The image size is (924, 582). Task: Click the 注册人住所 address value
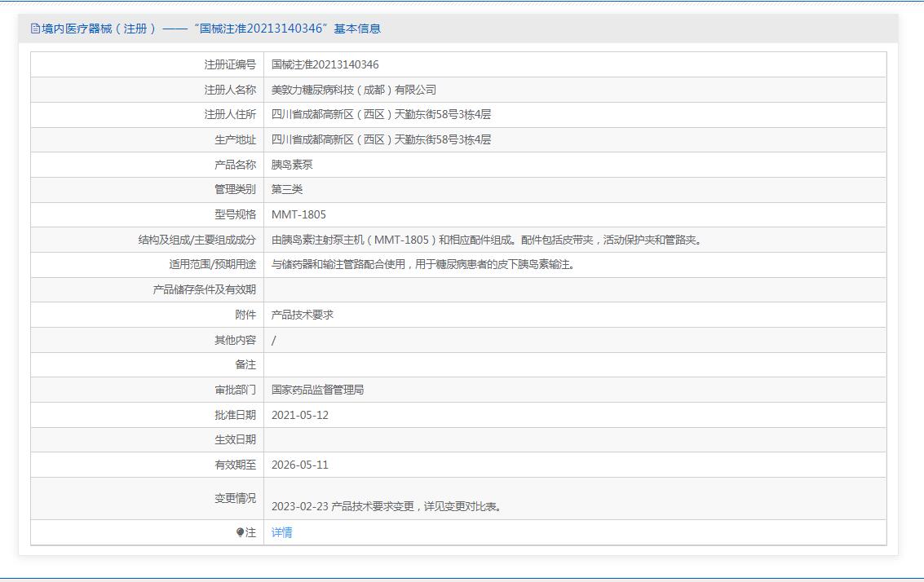click(381, 115)
